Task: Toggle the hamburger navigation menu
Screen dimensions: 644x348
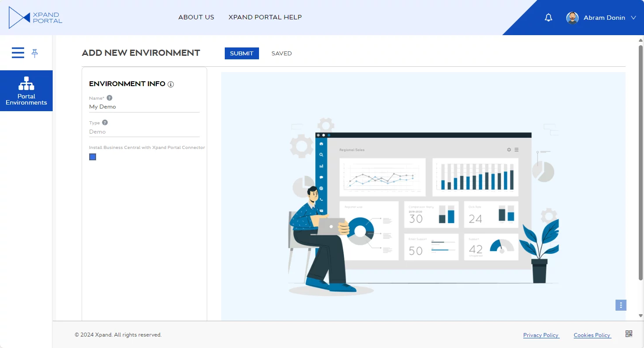Action: pos(18,53)
